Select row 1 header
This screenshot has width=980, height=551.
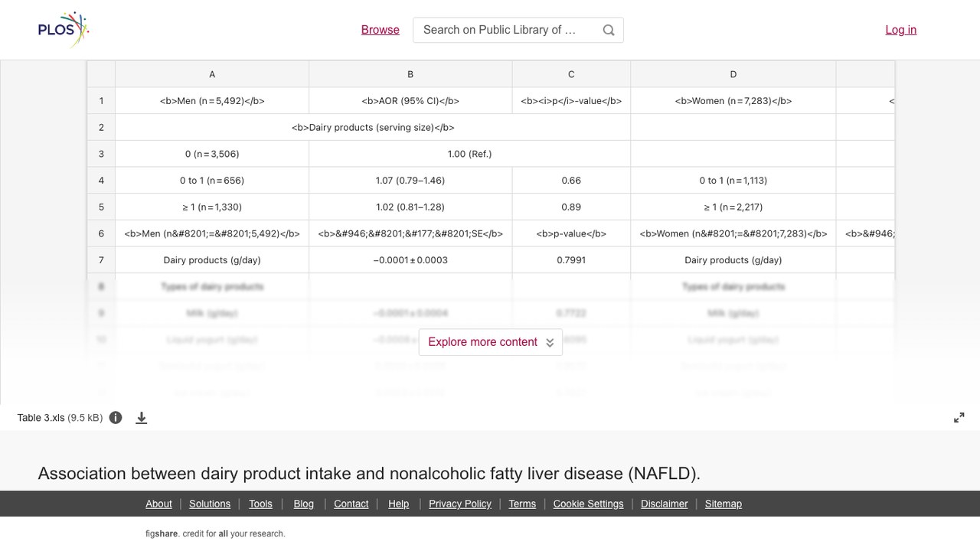tap(101, 101)
